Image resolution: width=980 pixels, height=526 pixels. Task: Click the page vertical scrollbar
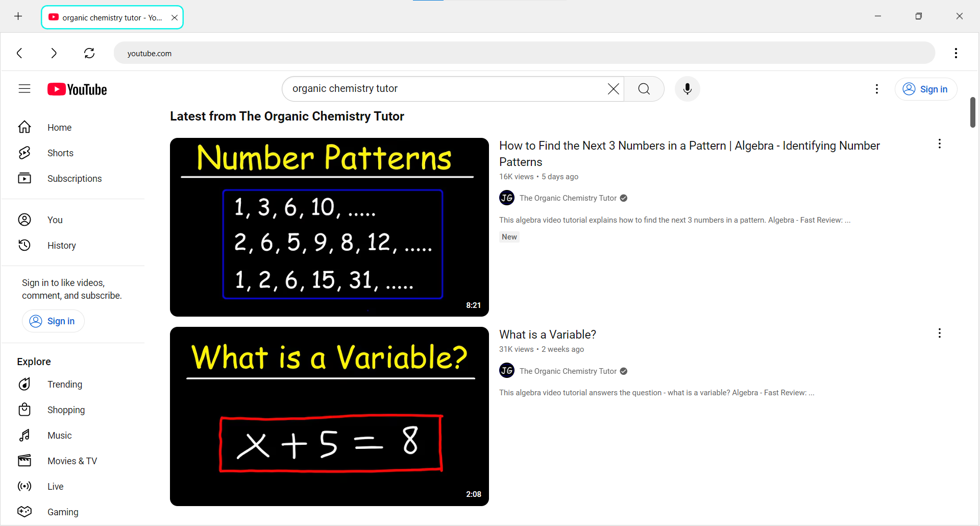coord(972,112)
